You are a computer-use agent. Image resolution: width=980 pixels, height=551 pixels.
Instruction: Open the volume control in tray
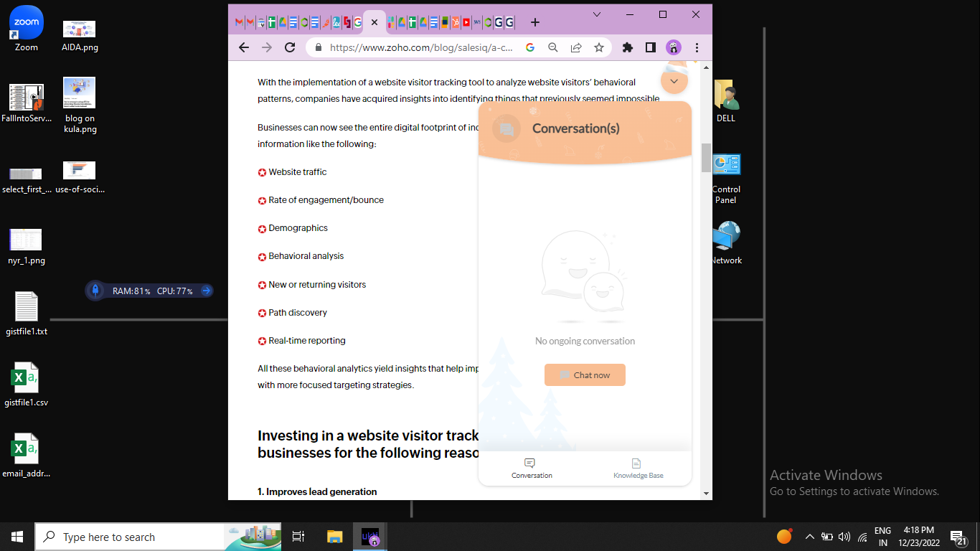coord(844,537)
